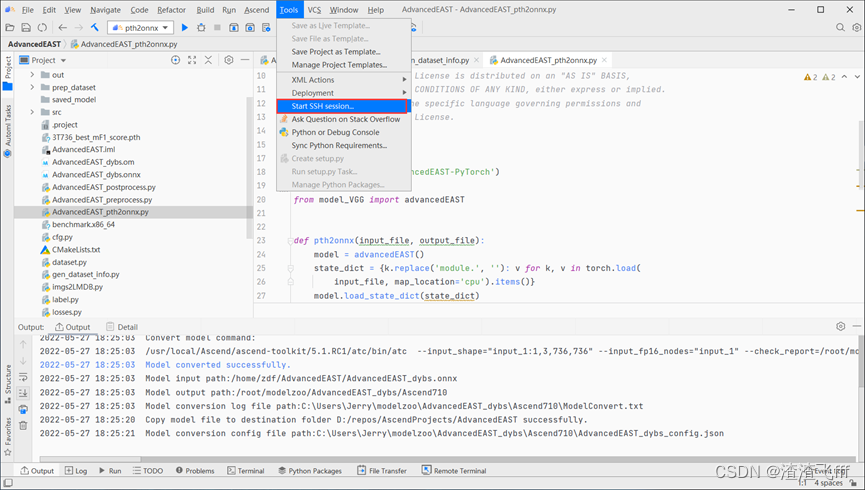Image resolution: width=865 pixels, height=490 pixels.
Task: Click Output panel horizontal scrollbar
Action: point(90,459)
